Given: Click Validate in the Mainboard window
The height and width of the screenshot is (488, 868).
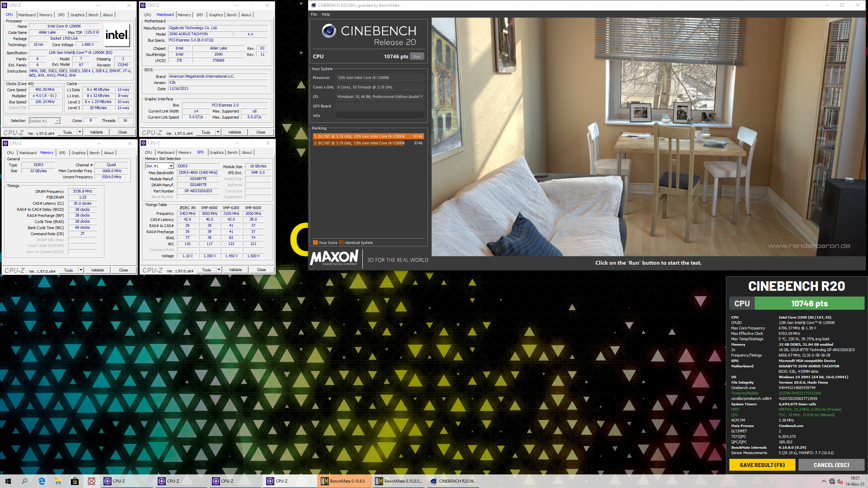Looking at the screenshot, I should click(235, 132).
